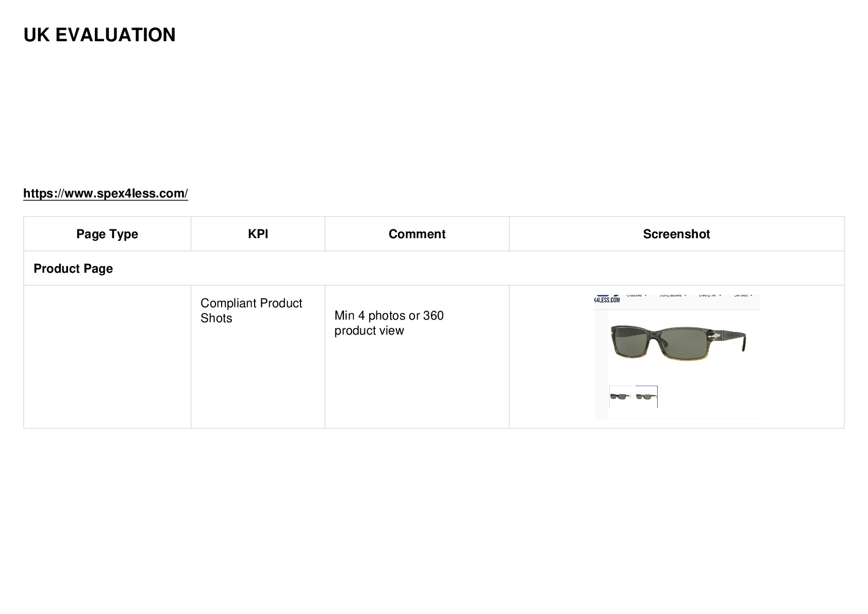
Task: Open the spex4less.com hyperlink
Action: pyautogui.click(x=106, y=193)
